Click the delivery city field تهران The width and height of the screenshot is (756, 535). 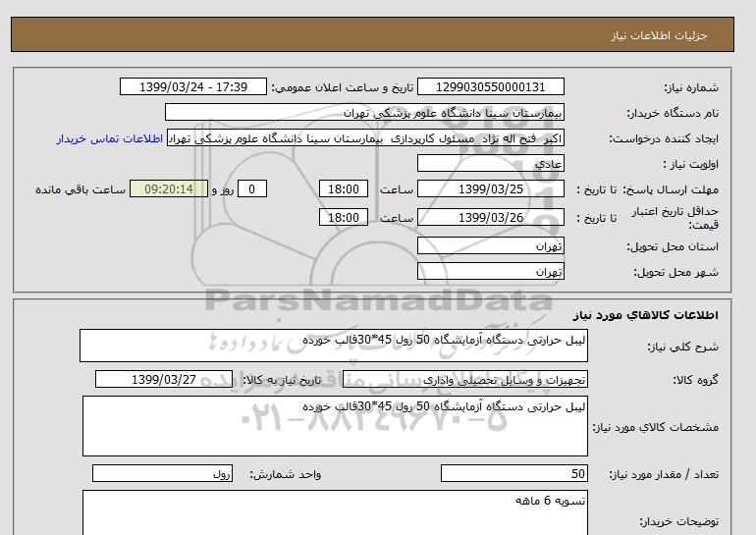tap(490, 271)
